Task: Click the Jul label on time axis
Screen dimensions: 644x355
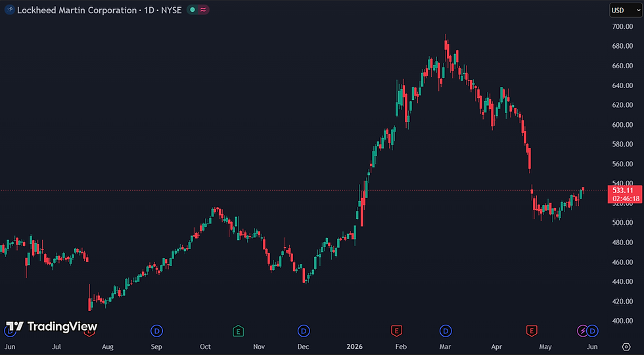Action: tap(57, 347)
